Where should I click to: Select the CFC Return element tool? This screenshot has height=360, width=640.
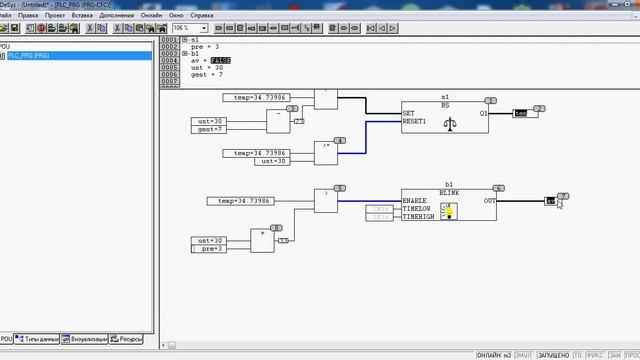coord(273,28)
